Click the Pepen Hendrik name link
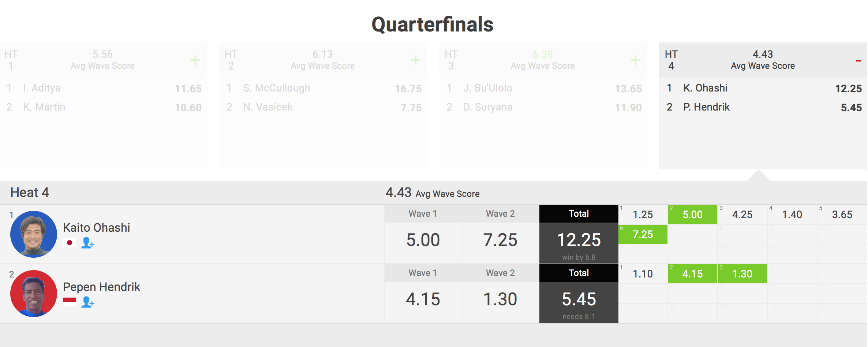 [101, 287]
